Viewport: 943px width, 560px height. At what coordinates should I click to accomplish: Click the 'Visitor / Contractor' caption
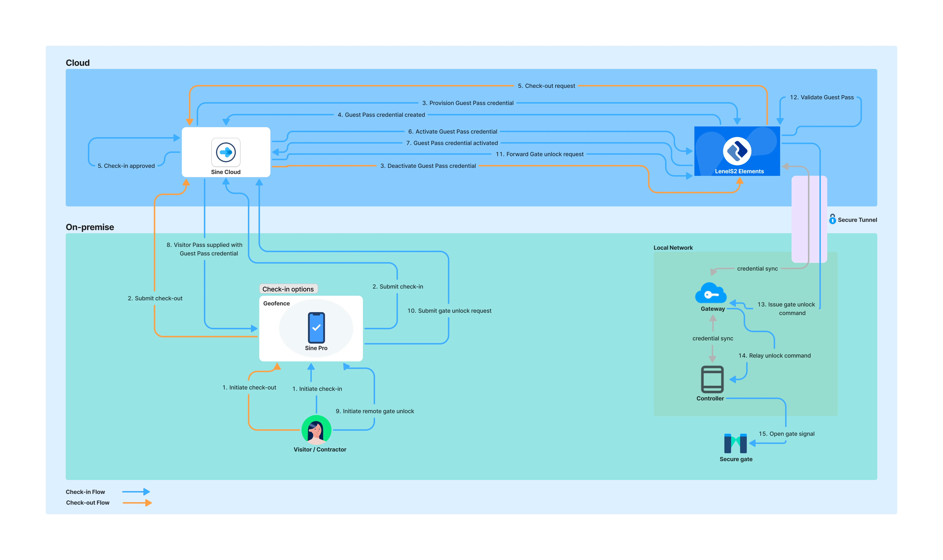coord(320,450)
